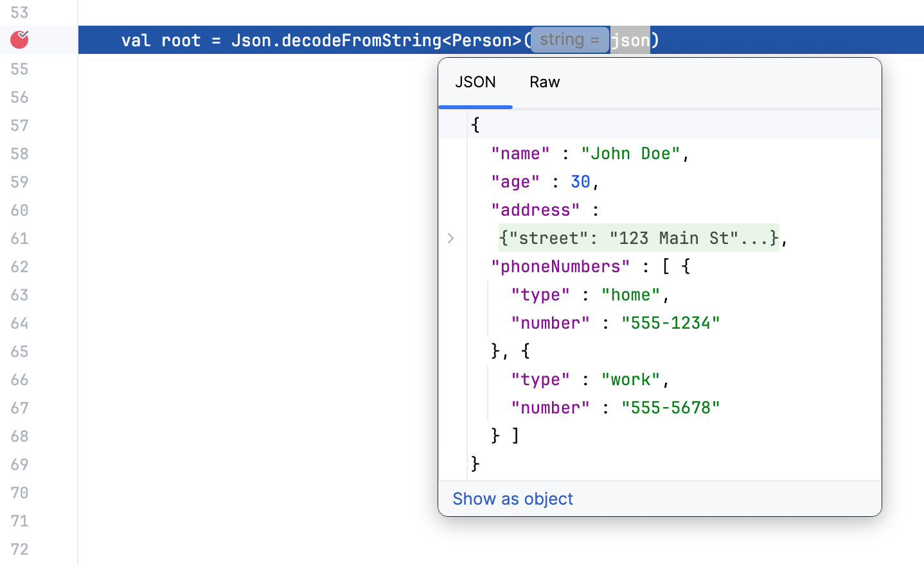The image size is (924, 565).
Task: Click the '555-1234' number value
Action: click(x=670, y=323)
